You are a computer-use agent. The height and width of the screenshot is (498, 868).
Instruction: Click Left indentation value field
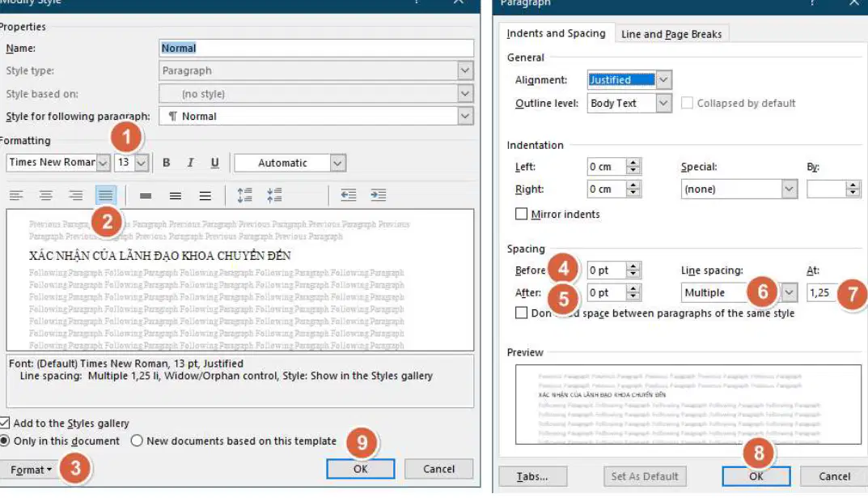pyautogui.click(x=607, y=167)
